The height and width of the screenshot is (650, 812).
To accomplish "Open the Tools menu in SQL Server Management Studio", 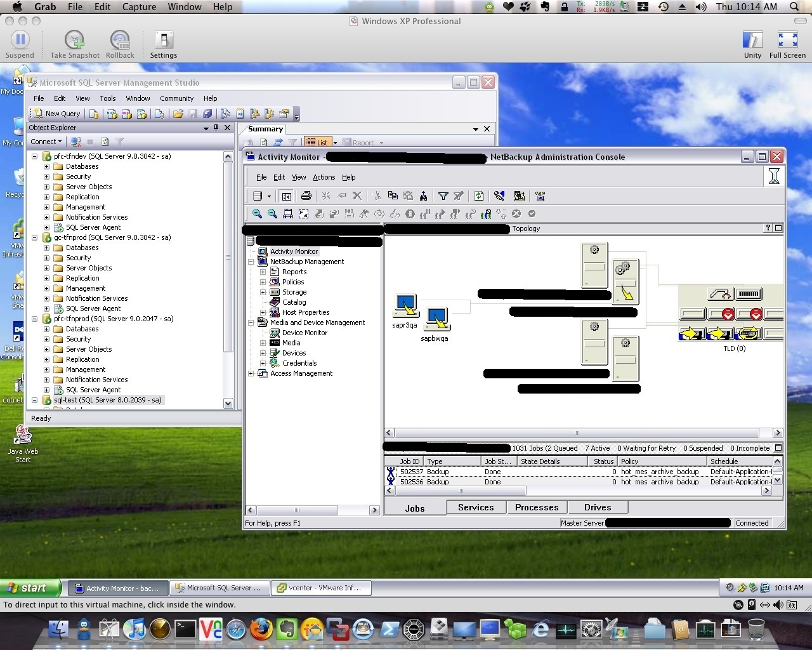I will 108,98.
